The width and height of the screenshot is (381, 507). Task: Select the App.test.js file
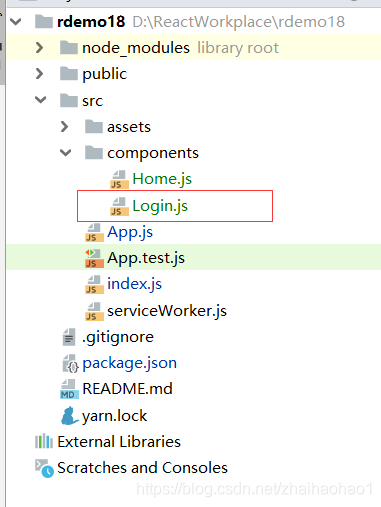click(x=146, y=258)
